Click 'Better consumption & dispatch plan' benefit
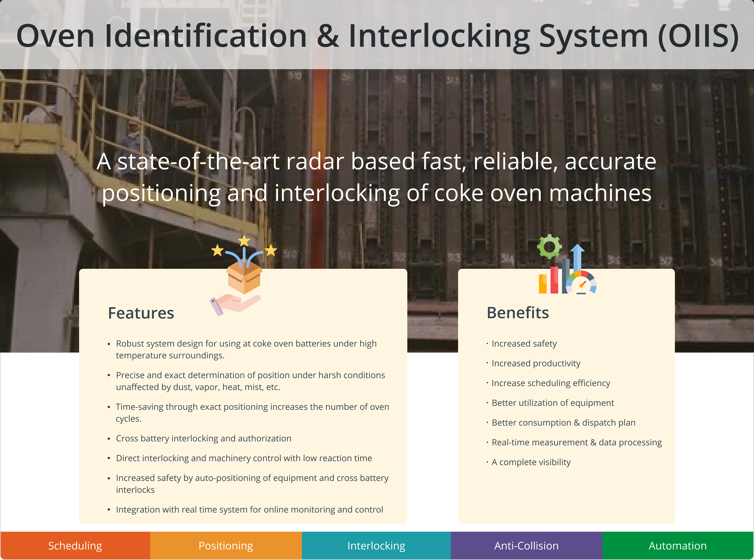Viewport: 754px width, 560px height. tap(564, 422)
